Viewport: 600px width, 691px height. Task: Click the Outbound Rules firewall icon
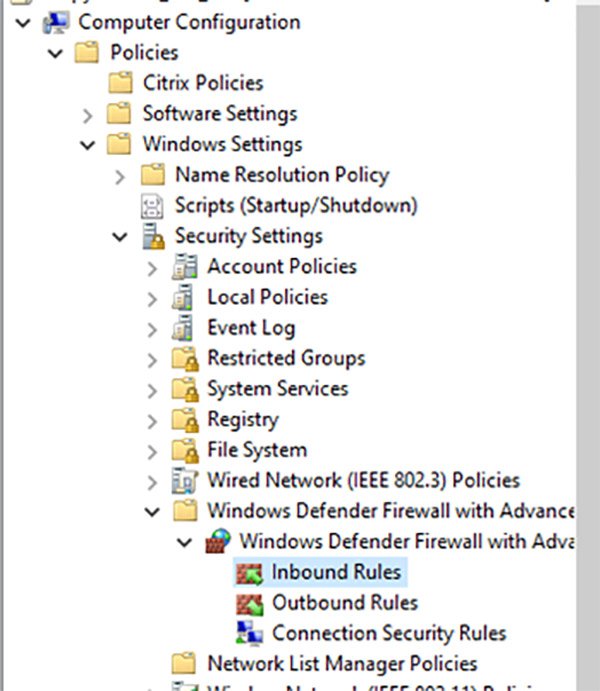247,603
